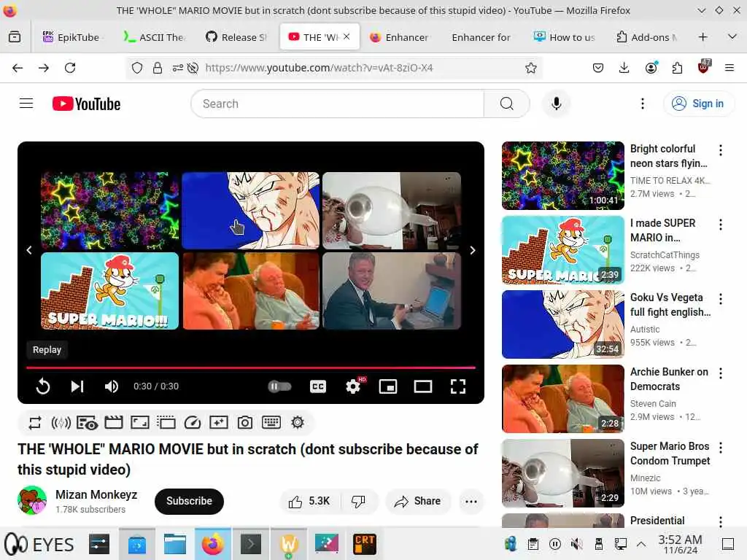Viewport: 747px width, 560px height.
Task: Replay the video
Action: 43,386
